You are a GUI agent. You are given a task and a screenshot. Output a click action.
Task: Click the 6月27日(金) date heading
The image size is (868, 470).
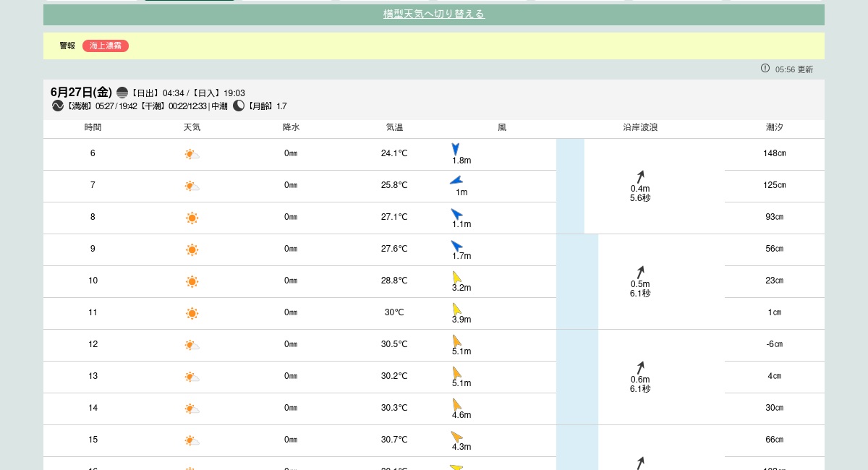[x=81, y=93]
